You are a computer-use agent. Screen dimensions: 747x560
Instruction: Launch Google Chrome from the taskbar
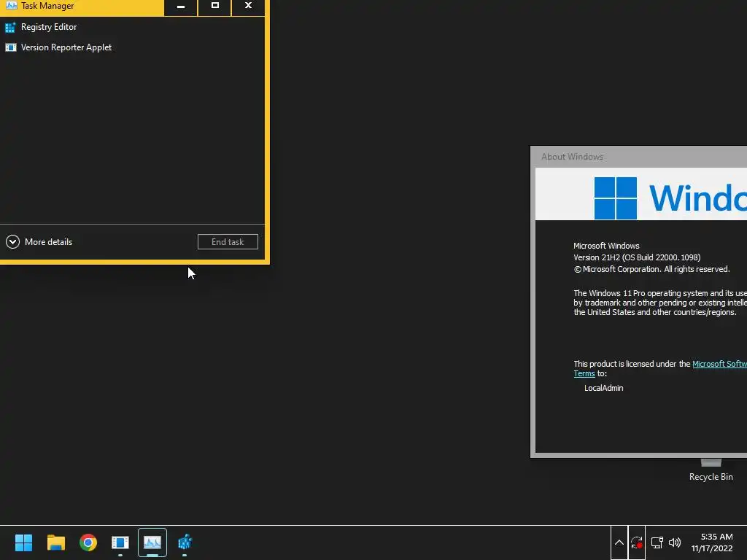point(88,542)
